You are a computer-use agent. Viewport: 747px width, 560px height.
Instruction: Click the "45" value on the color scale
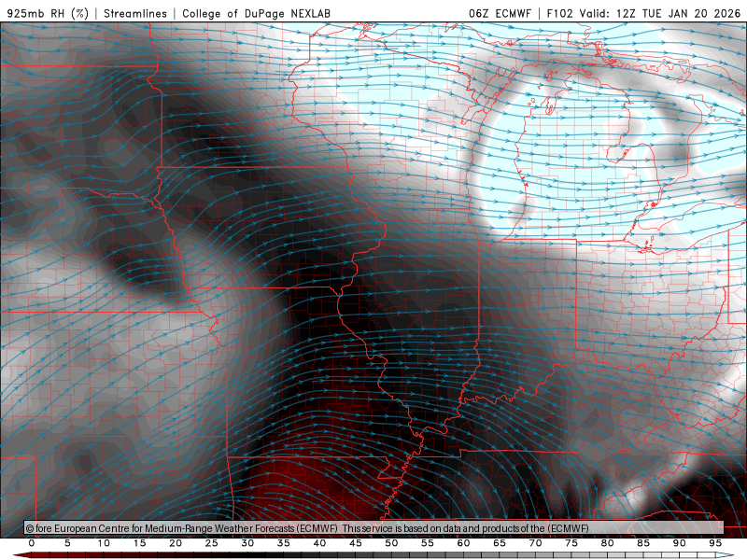[x=356, y=543]
